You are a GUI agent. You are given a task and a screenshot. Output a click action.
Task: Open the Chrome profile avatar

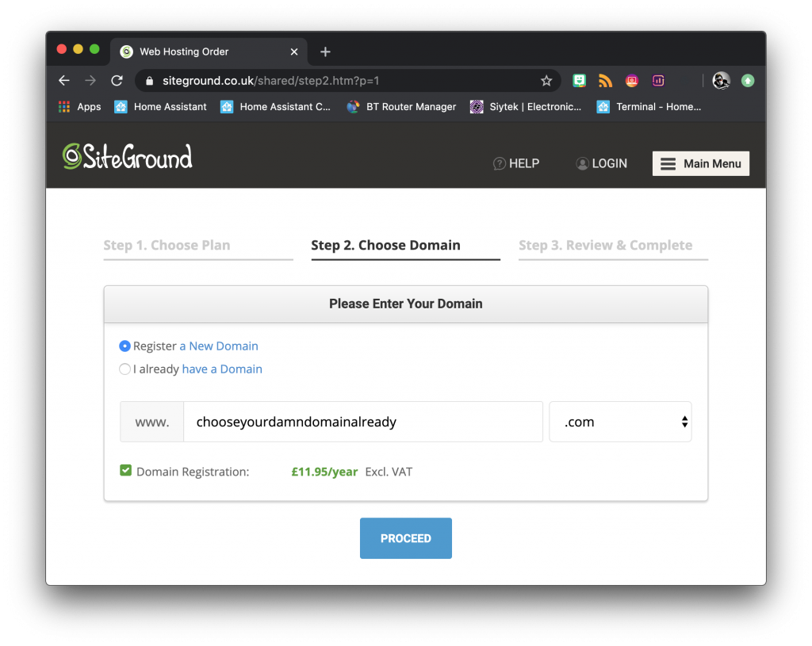[x=721, y=80]
